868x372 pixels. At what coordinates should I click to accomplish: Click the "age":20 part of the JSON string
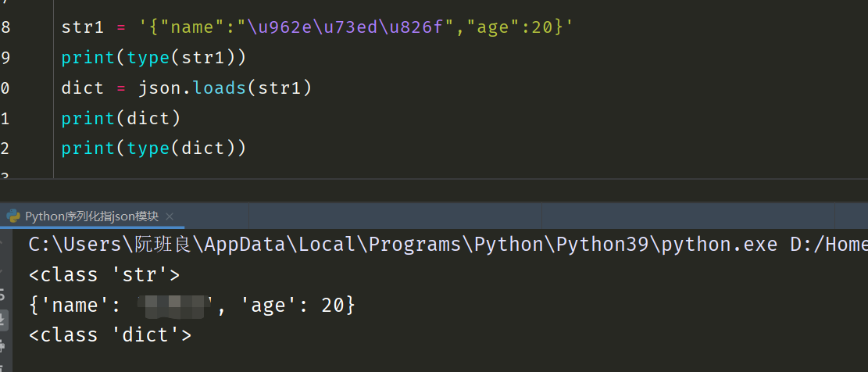[x=519, y=27]
